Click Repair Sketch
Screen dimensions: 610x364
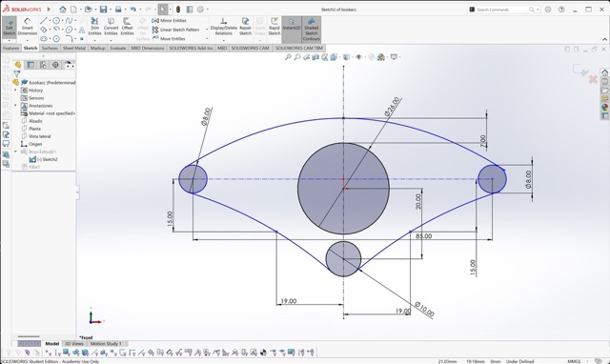tap(245, 27)
